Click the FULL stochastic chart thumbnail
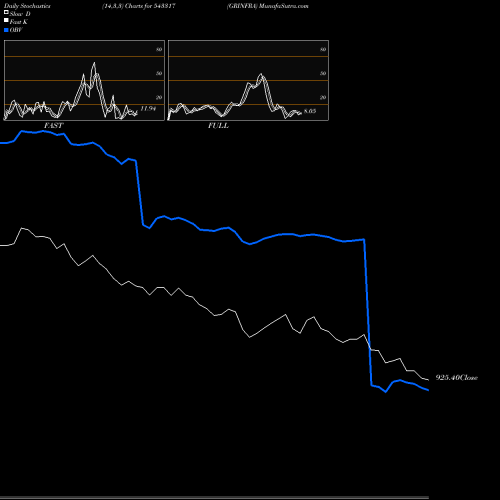Image resolution: width=500 pixels, height=500 pixels. pos(248,80)
